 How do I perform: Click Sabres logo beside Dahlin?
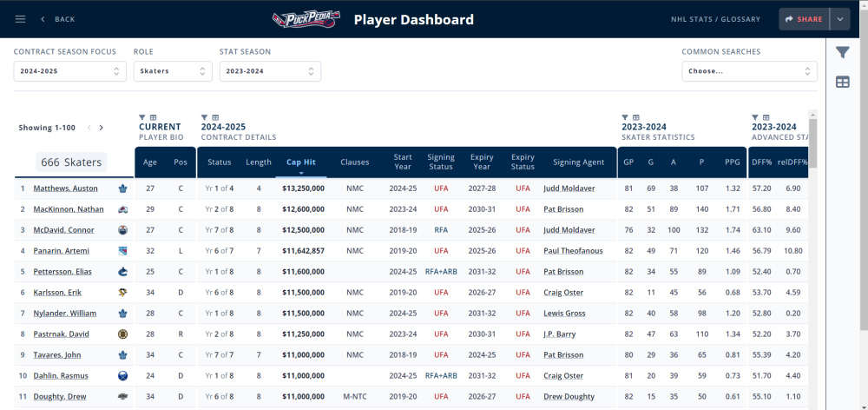click(123, 375)
